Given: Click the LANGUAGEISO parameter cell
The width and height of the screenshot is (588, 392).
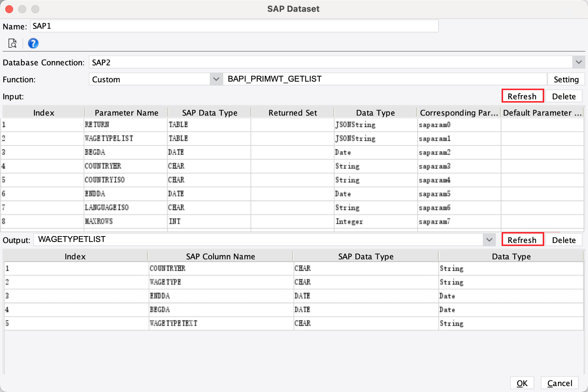Looking at the screenshot, I should [x=126, y=207].
